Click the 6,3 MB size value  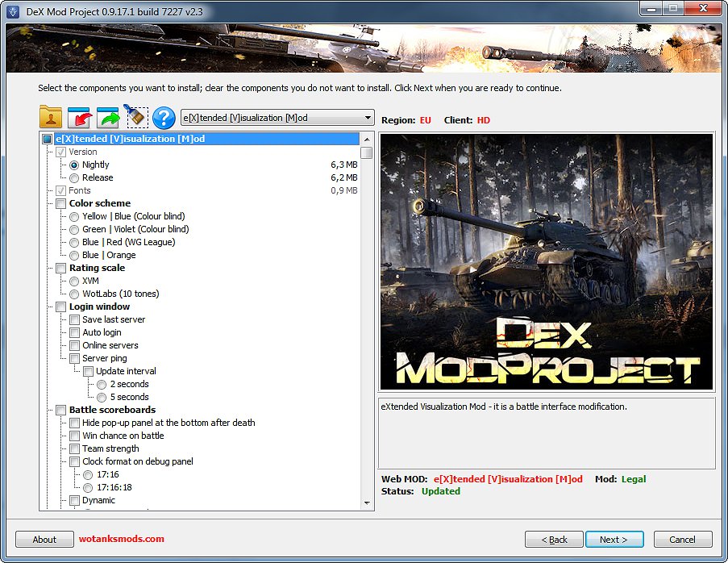point(344,165)
